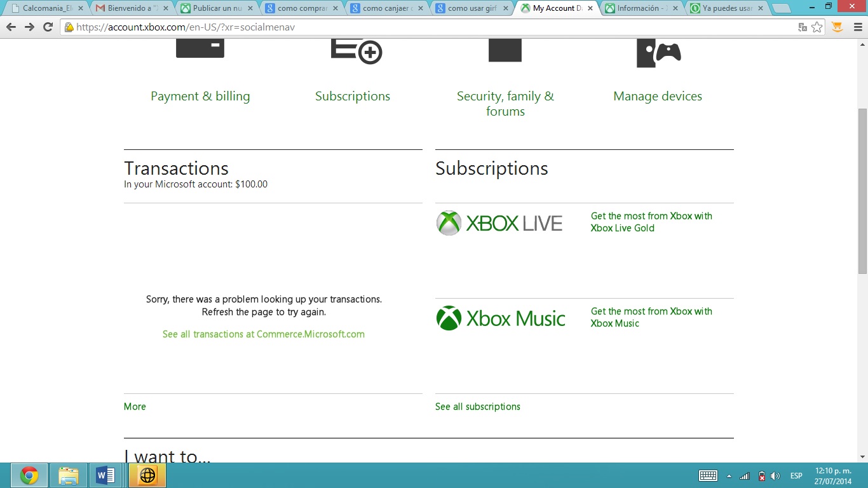Open a new tab button
The image size is (868, 488).
tap(782, 9)
